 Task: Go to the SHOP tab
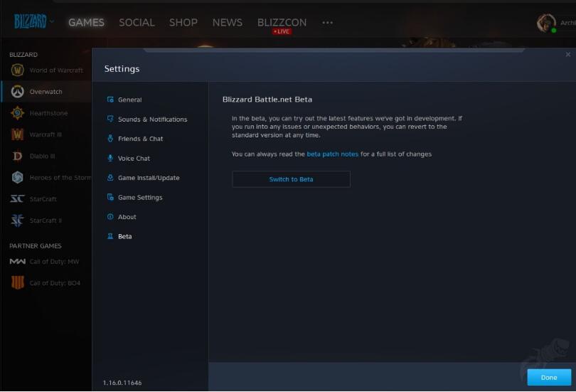pyautogui.click(x=183, y=23)
